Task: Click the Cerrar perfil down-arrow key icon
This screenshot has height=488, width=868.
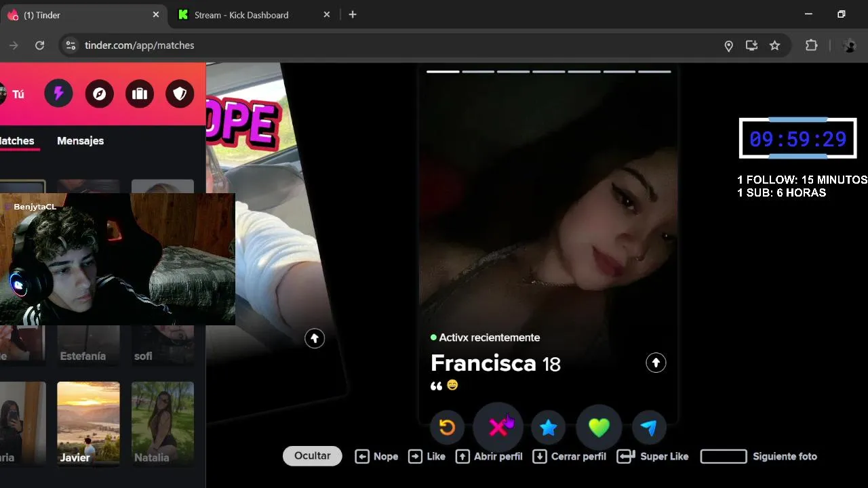Action: [540, 457]
